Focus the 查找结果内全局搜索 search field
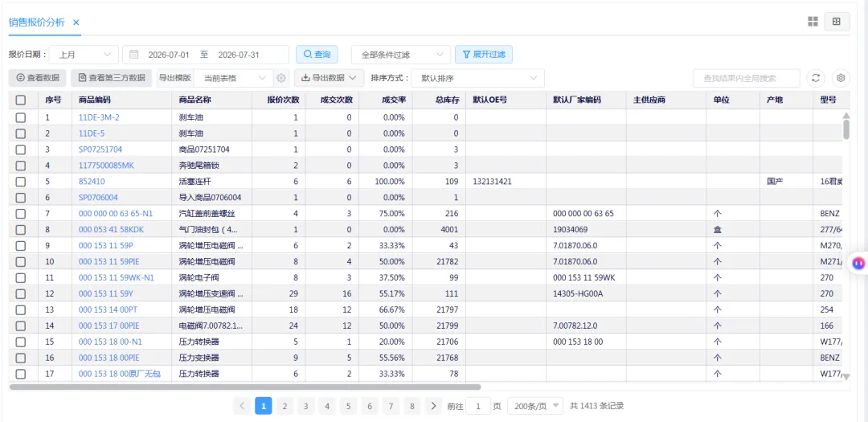This screenshot has height=422, width=868. [746, 78]
